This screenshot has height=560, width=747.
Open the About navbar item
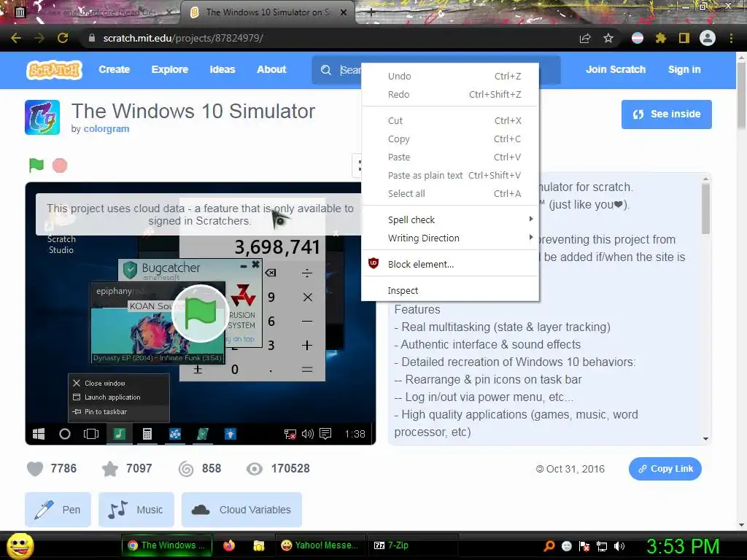click(271, 69)
